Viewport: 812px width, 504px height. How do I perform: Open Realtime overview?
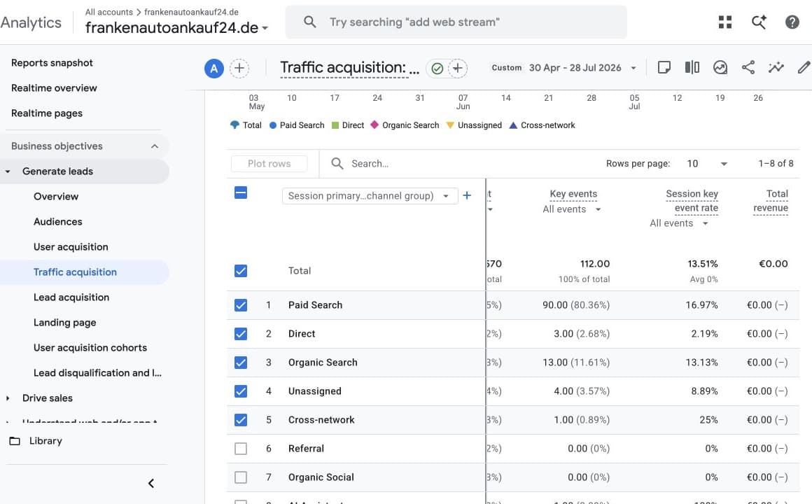(54, 88)
